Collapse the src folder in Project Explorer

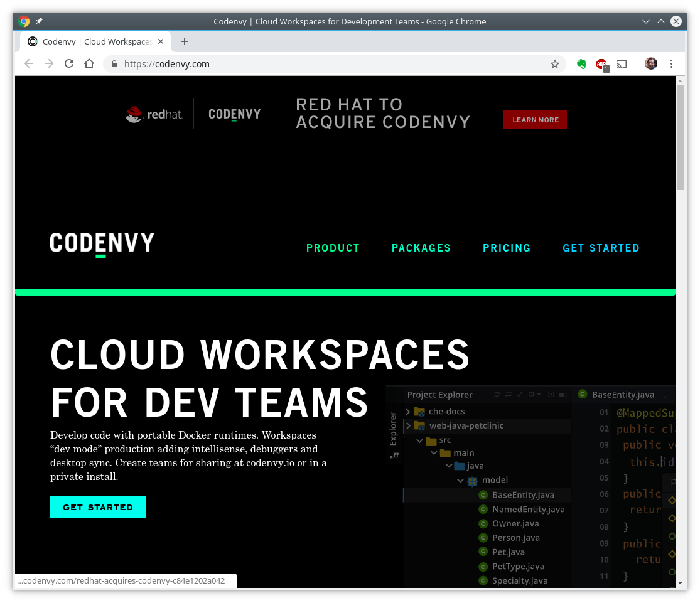pos(419,440)
